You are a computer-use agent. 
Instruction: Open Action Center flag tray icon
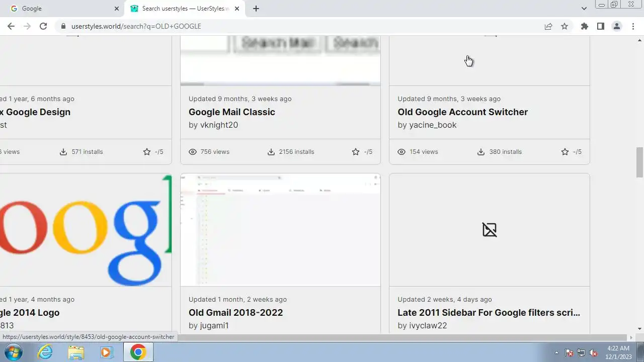tap(569, 352)
